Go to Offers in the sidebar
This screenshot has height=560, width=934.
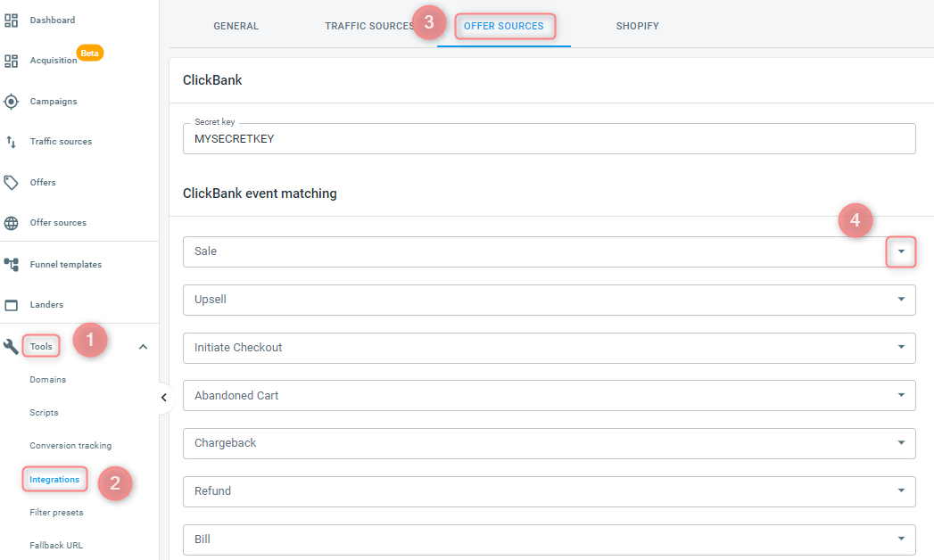[43, 182]
